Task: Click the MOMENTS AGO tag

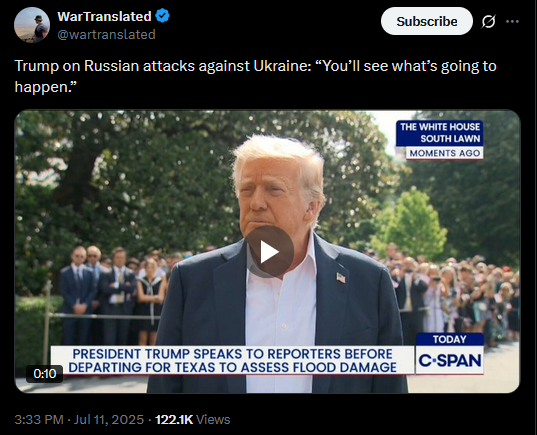Action: [x=445, y=153]
